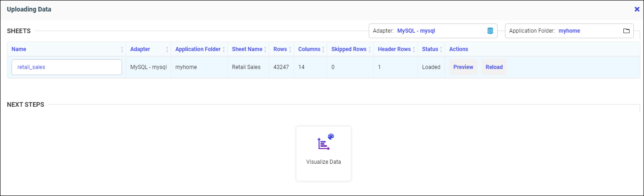Viewport: 644px width, 196px height.
Task: Sort by the Name column arrows
Action: pyautogui.click(x=122, y=49)
